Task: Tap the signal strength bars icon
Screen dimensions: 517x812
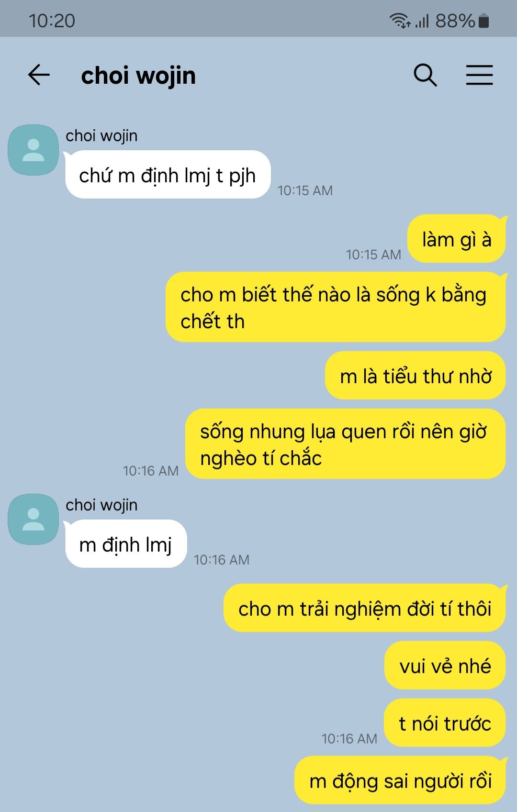Action: tap(422, 21)
